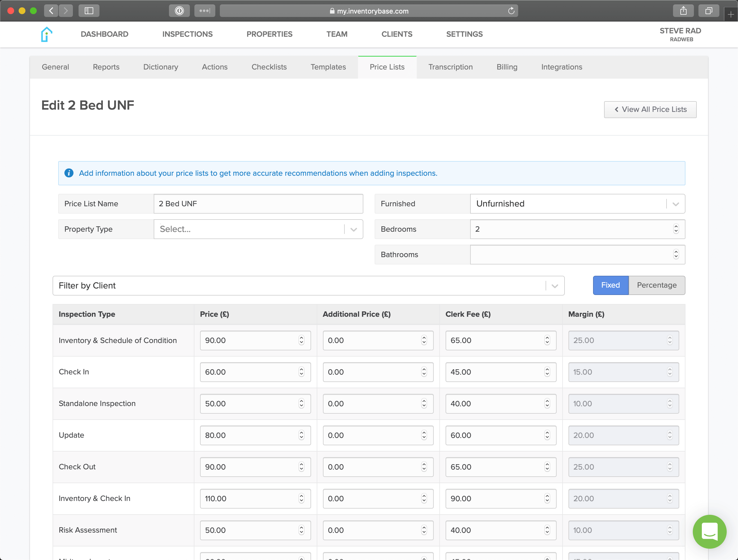Image resolution: width=738 pixels, height=560 pixels.
Task: Adjust the Bathrooms stepper arrows
Action: click(676, 254)
